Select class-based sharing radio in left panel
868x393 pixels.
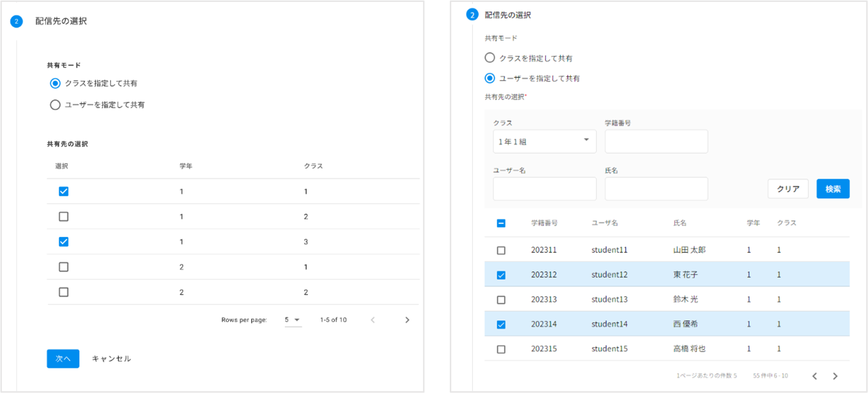[x=55, y=83]
